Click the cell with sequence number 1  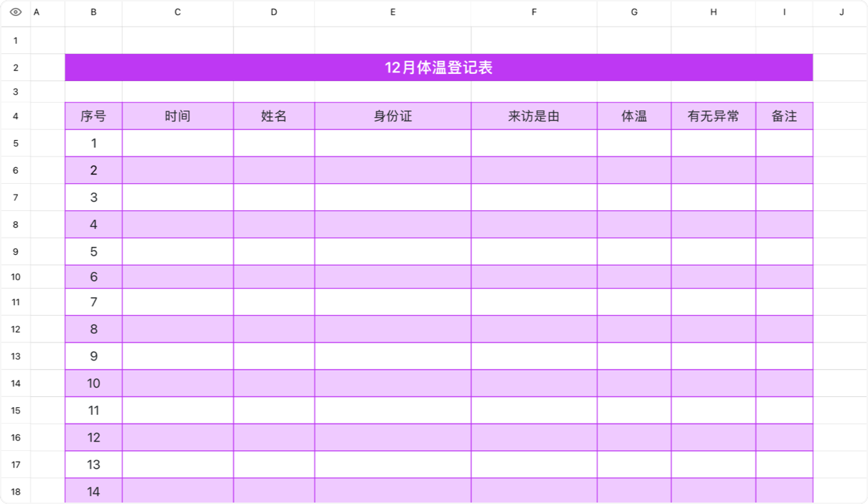pos(94,144)
